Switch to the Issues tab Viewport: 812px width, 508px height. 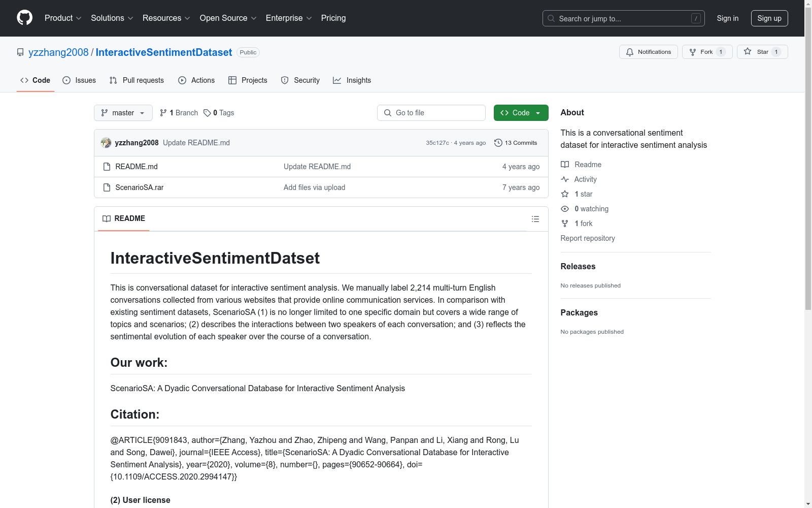pos(79,80)
